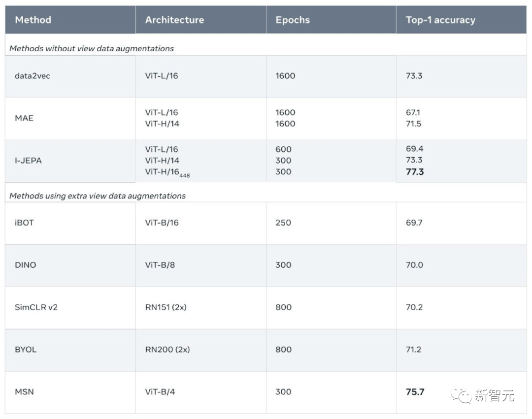This screenshot has width=532, height=419.
Task: Click the WeChat logo watermark icon
Action: [x=461, y=395]
